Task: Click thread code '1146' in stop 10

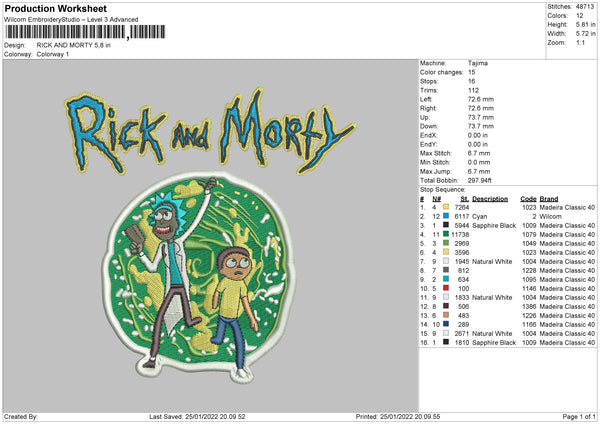Action: [x=529, y=289]
